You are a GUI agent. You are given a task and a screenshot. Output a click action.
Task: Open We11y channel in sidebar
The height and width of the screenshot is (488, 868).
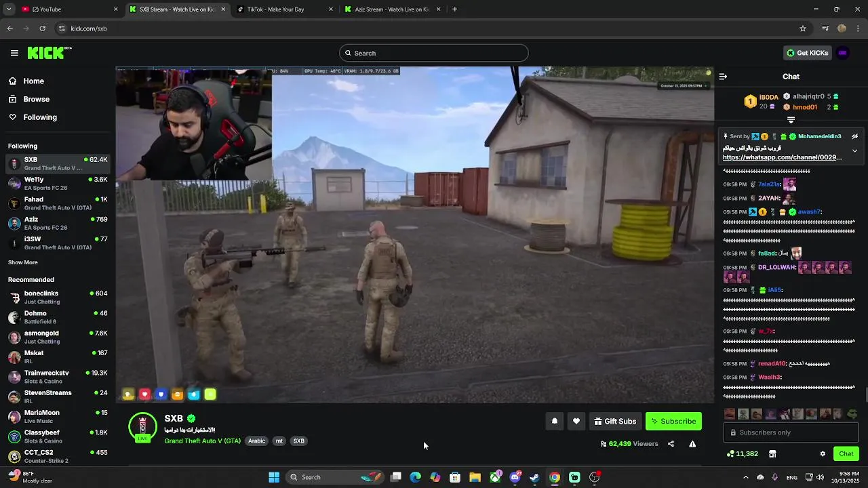click(x=58, y=184)
